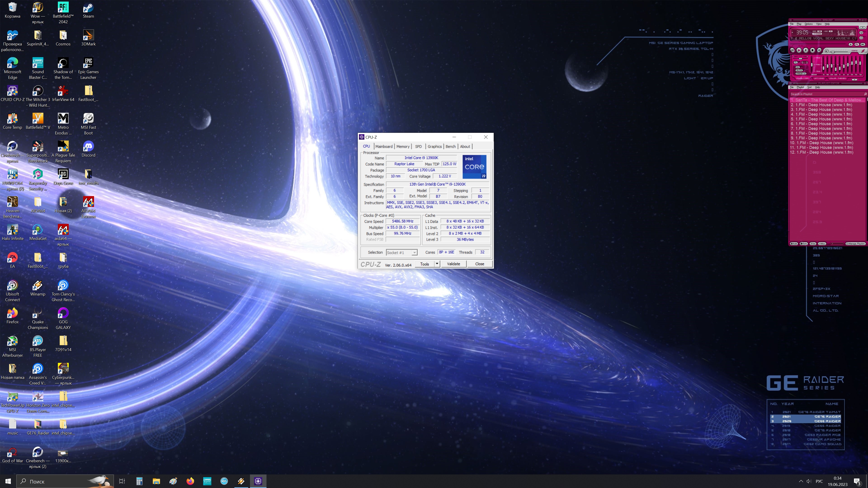Image resolution: width=868 pixels, height=488 pixels.
Task: Switch to the Memory tab in CPU-Z
Action: (403, 146)
